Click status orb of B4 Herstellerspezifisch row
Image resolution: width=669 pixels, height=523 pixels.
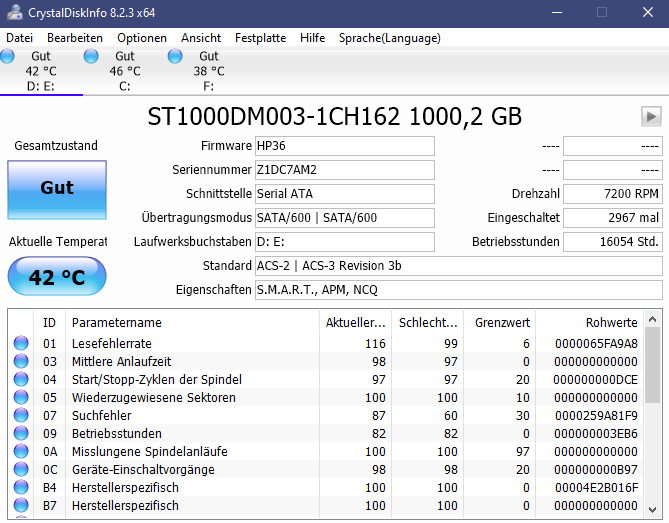coord(21,487)
